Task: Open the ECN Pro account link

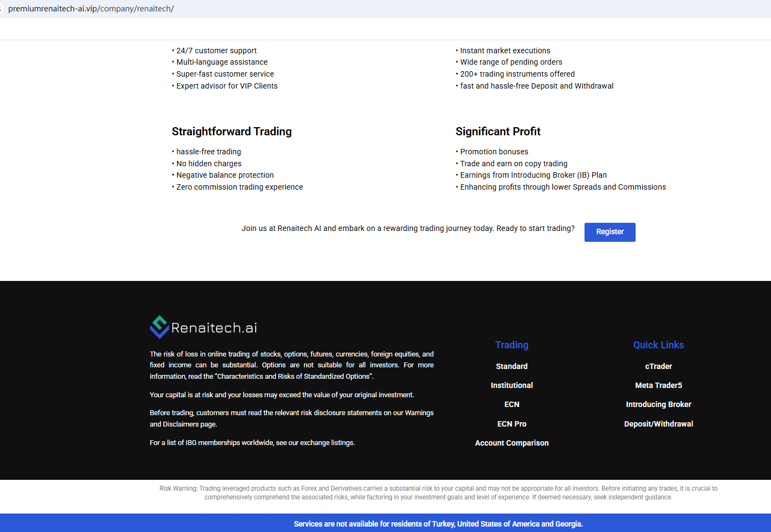Action: (x=512, y=424)
